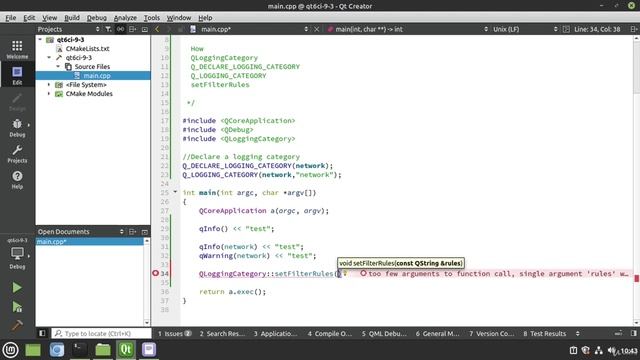Launch terminal from taskbar
The image size is (640, 360).
[80, 350]
